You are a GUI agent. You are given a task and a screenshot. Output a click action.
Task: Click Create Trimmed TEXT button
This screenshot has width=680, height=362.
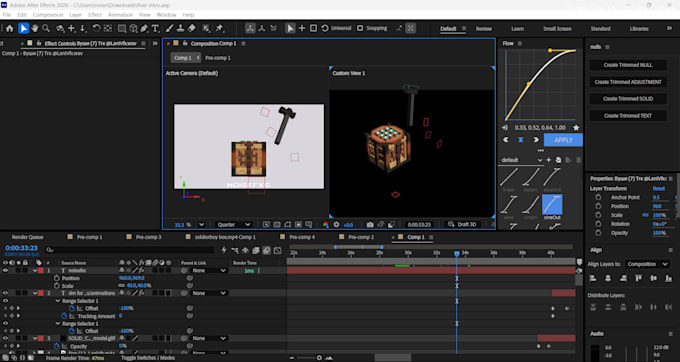point(628,116)
